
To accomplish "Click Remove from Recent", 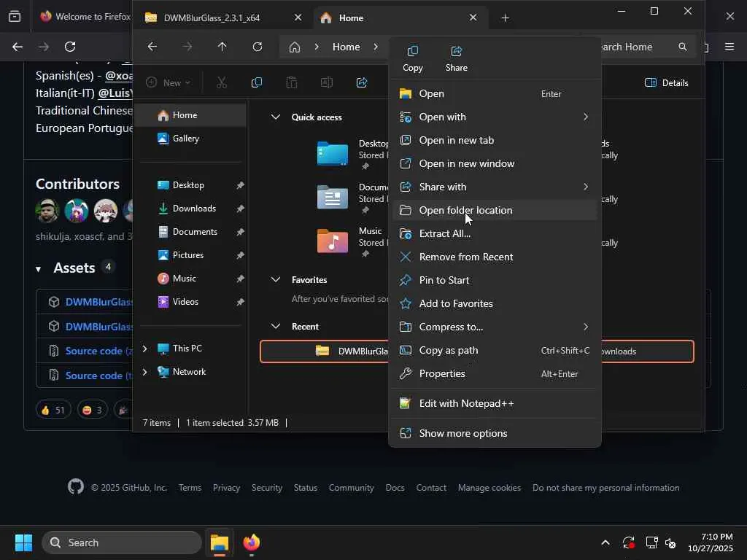I will [x=495, y=257].
